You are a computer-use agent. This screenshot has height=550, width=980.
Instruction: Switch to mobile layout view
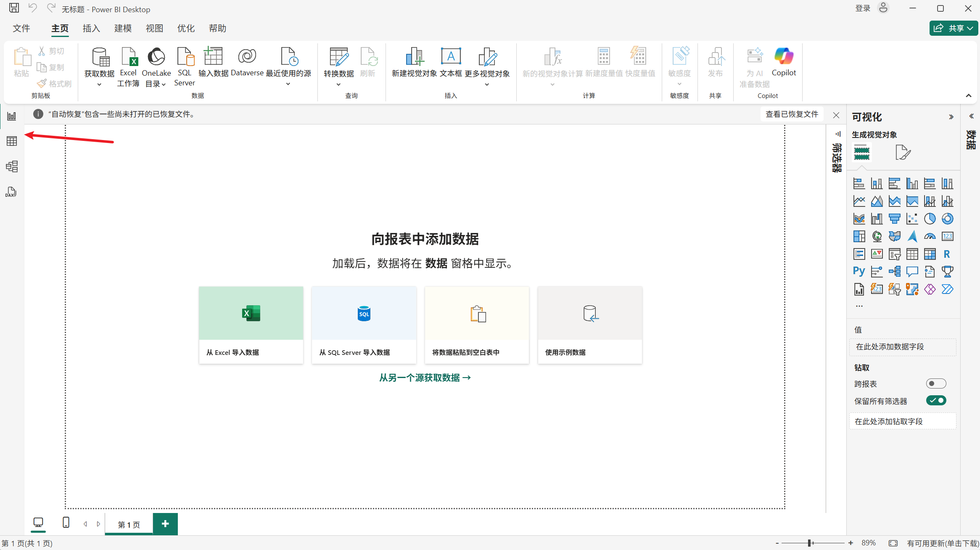click(66, 523)
